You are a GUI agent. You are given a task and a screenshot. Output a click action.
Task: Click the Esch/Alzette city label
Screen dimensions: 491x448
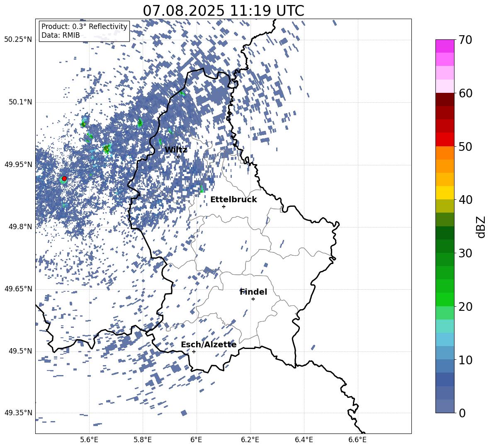pyautogui.click(x=209, y=344)
